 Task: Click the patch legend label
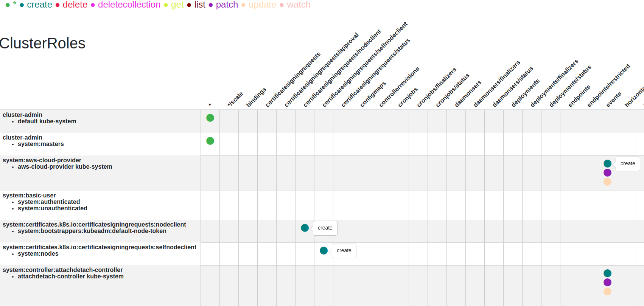227,5
